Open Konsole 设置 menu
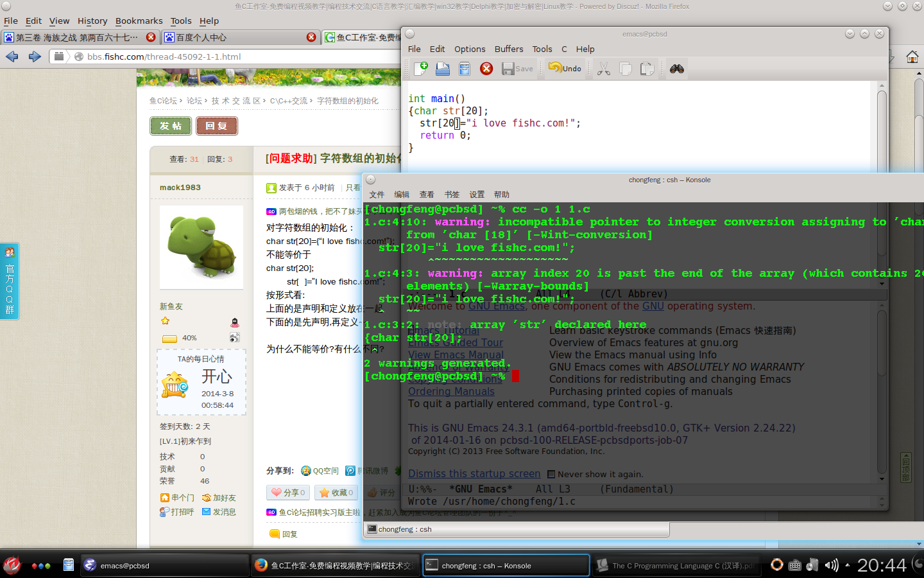 477,195
